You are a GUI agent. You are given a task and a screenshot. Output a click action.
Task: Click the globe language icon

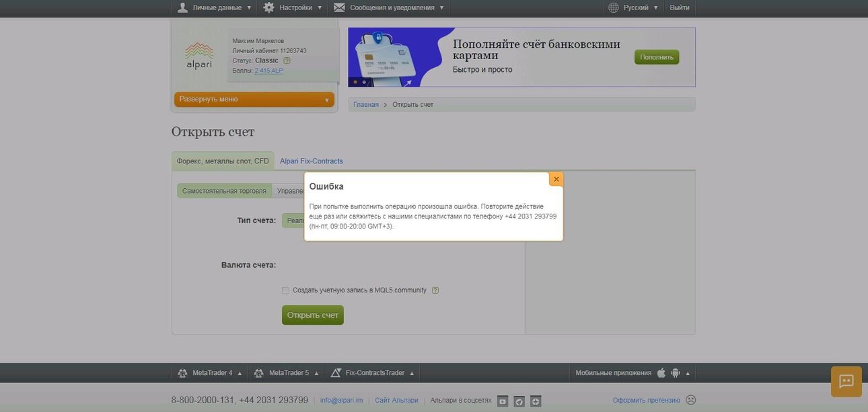pyautogui.click(x=614, y=8)
